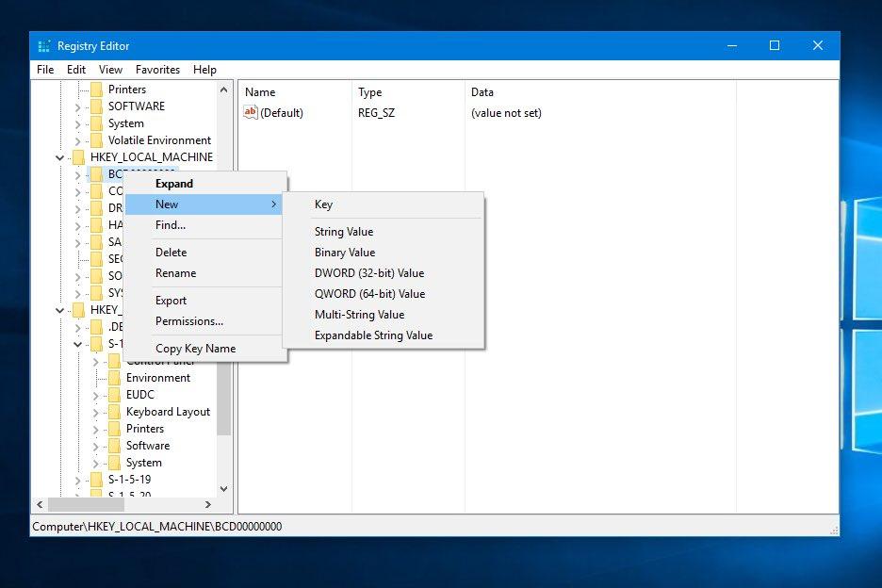Click Delete in the context menu

(x=204, y=253)
